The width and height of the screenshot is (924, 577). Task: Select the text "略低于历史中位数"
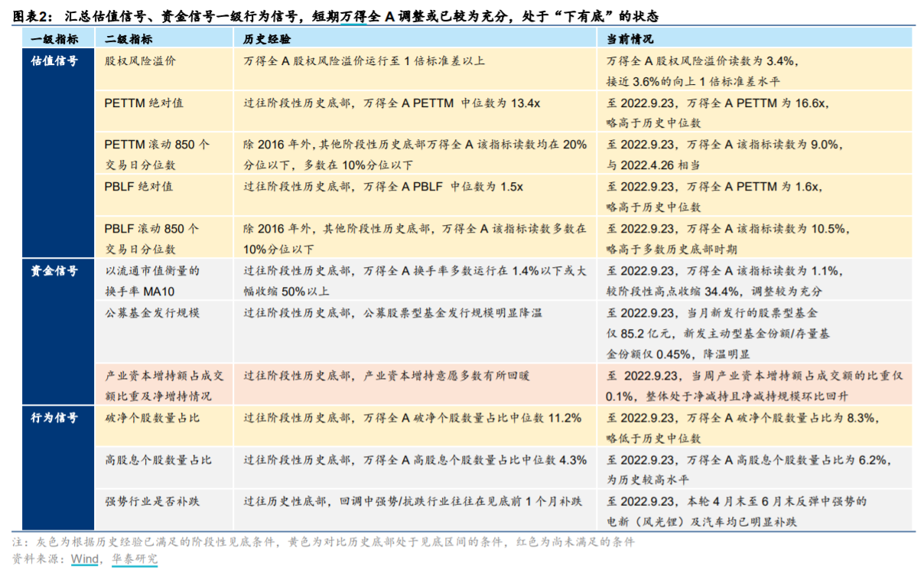coord(654,438)
